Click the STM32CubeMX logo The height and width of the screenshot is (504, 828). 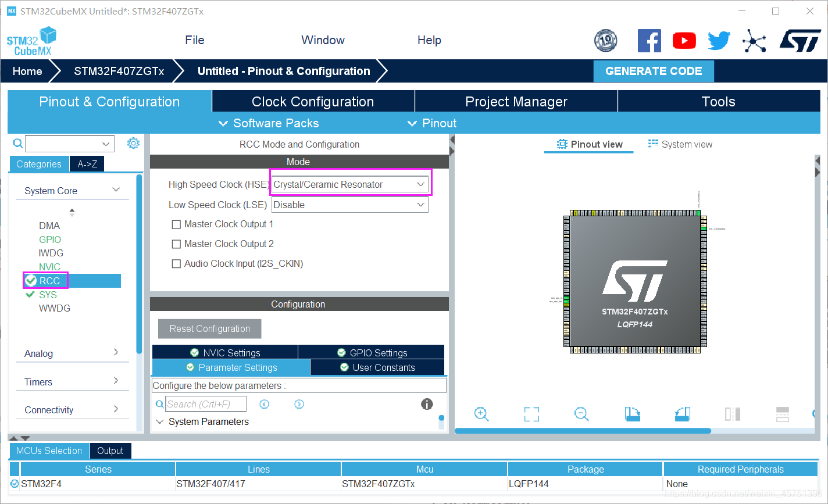31,41
